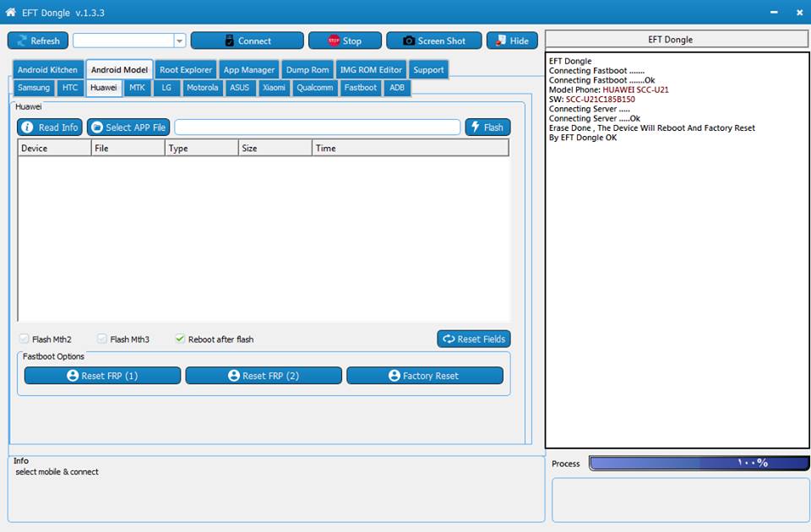Open the Qualcomm brand tab

click(x=315, y=88)
